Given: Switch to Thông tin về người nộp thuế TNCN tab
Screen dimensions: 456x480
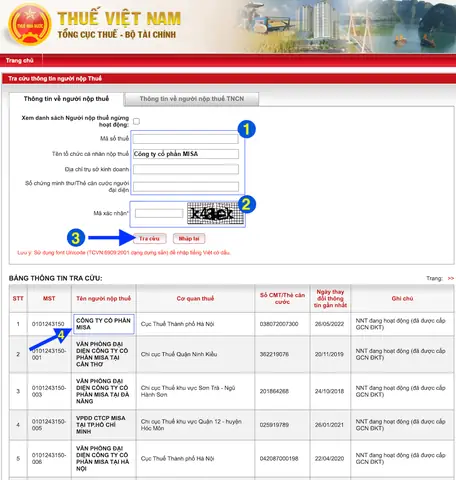Looking at the screenshot, I should 192,99.
